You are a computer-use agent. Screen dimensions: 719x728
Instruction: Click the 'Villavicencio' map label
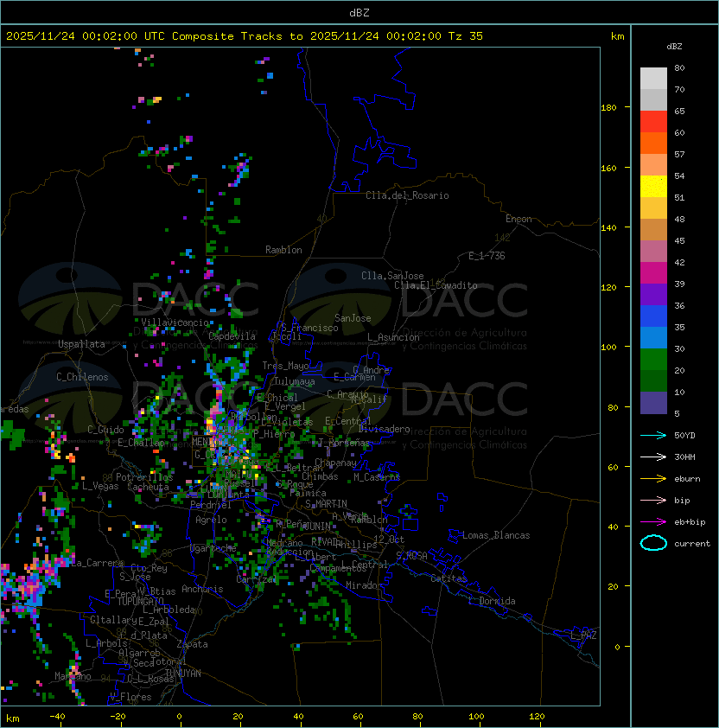pyautogui.click(x=175, y=322)
